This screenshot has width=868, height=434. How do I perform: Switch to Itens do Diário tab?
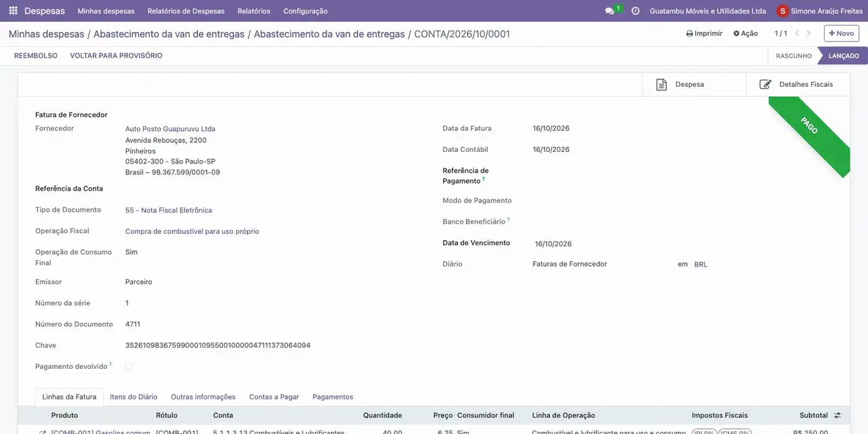(134, 397)
